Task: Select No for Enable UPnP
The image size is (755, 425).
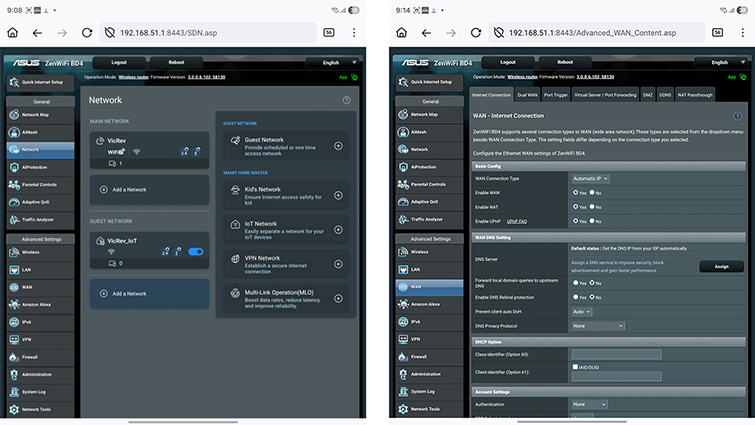Action: pos(594,220)
